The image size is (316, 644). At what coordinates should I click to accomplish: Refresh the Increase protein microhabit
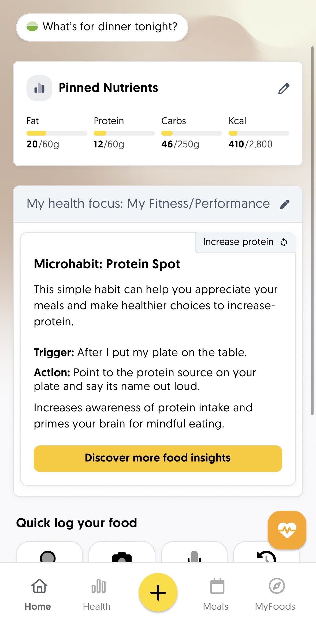tap(284, 242)
